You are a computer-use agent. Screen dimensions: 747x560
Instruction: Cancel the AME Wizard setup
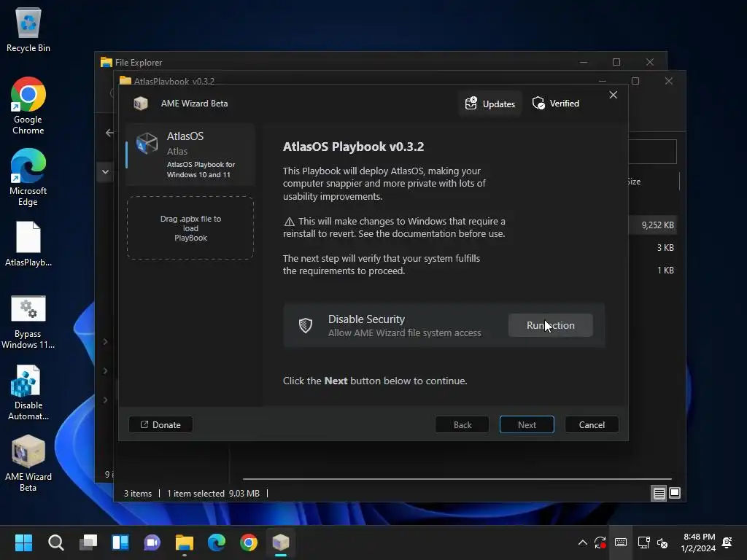tap(592, 425)
